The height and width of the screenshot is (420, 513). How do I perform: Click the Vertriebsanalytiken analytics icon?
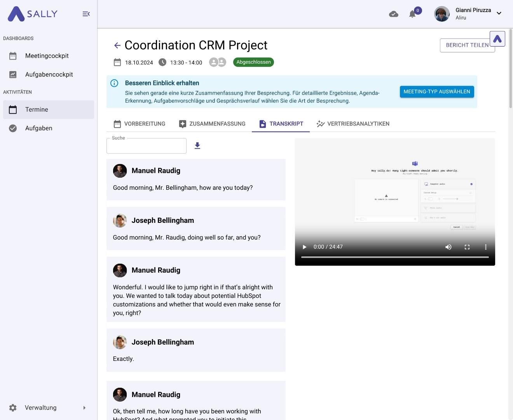click(x=321, y=124)
